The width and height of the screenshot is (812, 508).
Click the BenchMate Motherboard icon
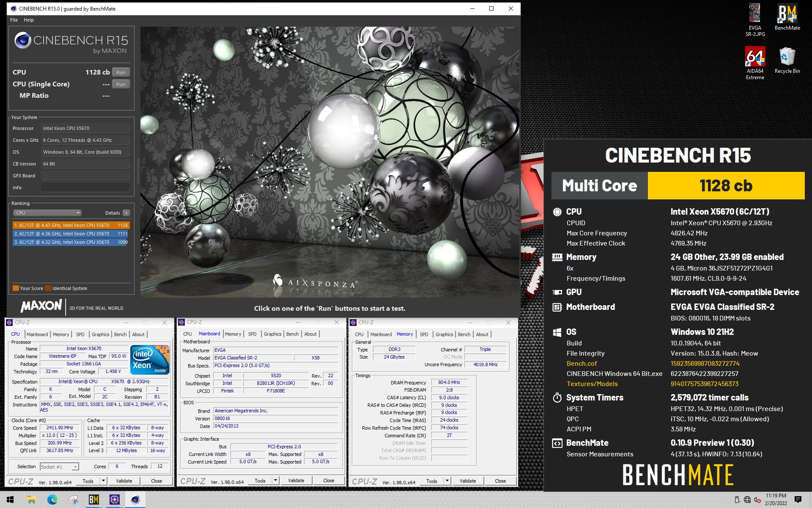(557, 307)
